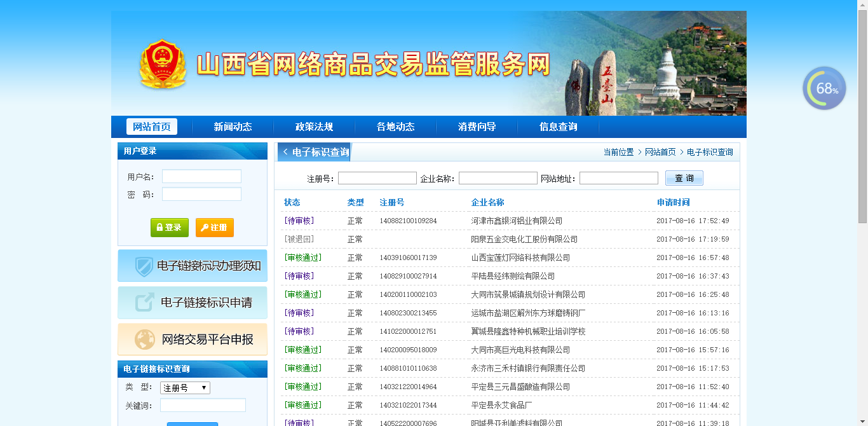
Task: Open the 类型 dropdown showing 注册号
Action: pyautogui.click(x=185, y=388)
